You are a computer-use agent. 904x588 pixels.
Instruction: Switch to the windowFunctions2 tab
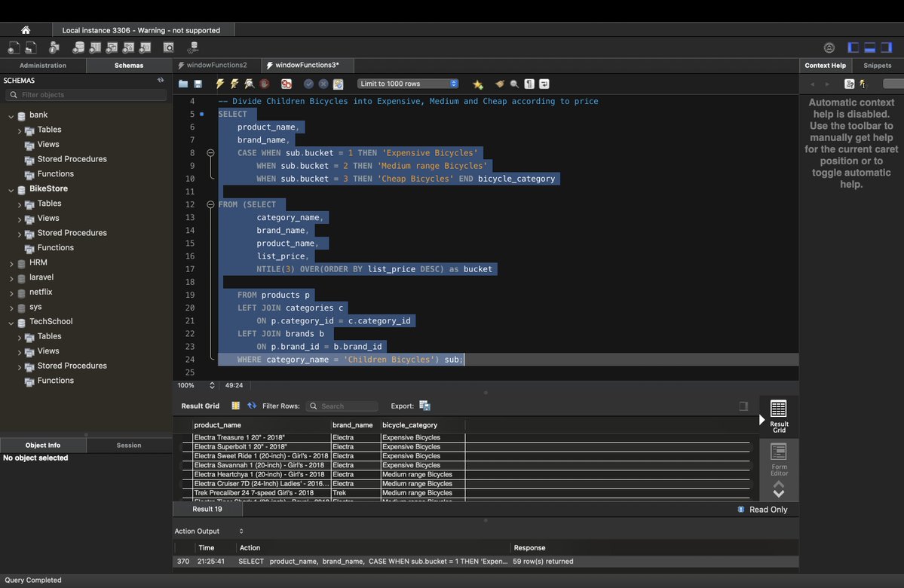coord(216,65)
